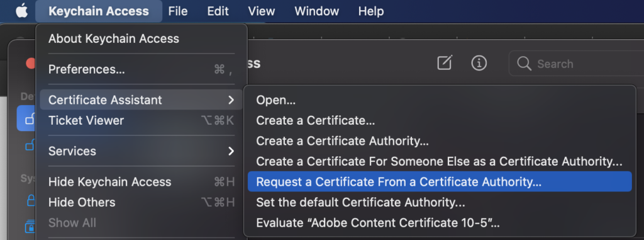Image resolution: width=644 pixels, height=240 pixels.
Task: Choose Hide Others
Action: click(x=142, y=202)
